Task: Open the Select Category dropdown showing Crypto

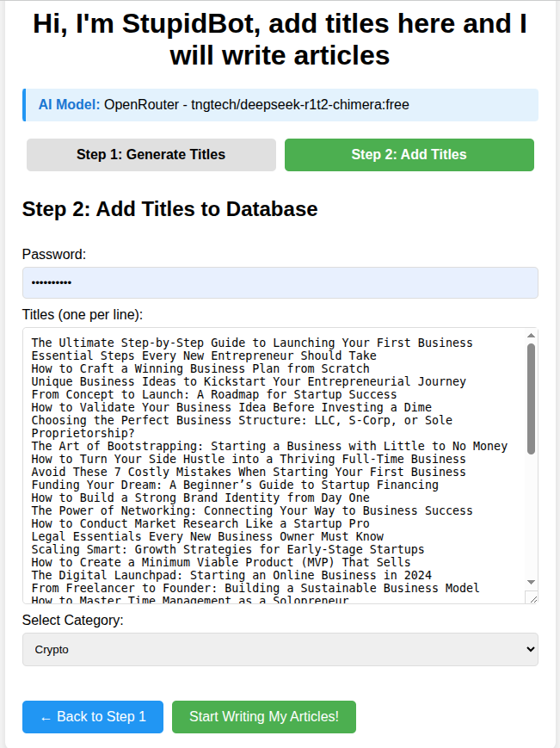Action: [280, 650]
